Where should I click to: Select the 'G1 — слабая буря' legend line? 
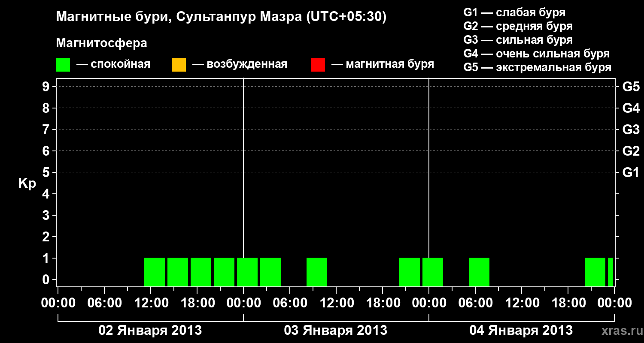pyautogui.click(x=514, y=12)
